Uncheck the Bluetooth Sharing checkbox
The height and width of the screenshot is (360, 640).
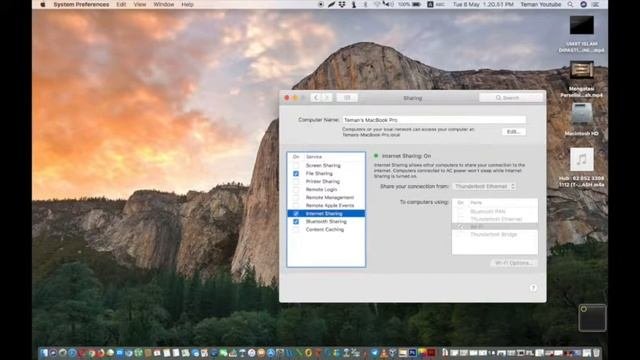(x=296, y=221)
